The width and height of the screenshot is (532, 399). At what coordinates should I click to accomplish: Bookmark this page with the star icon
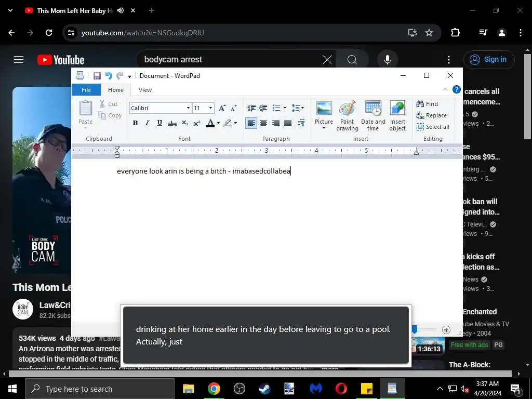click(429, 33)
